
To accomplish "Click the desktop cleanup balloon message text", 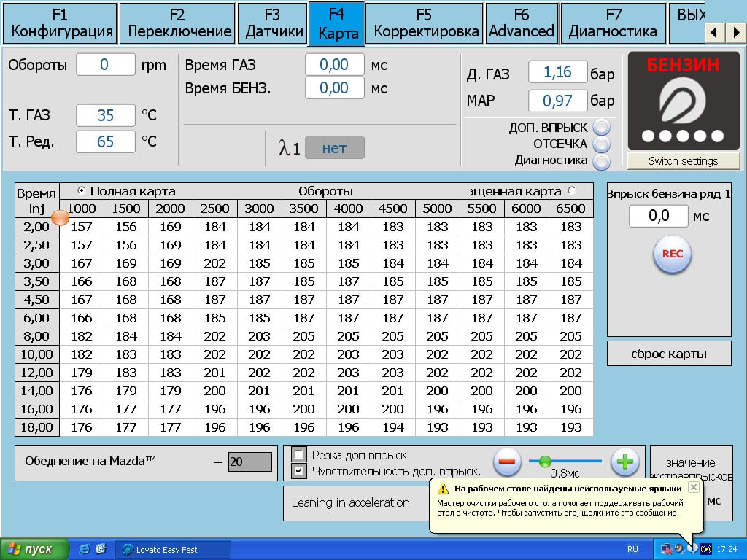I will [560, 508].
